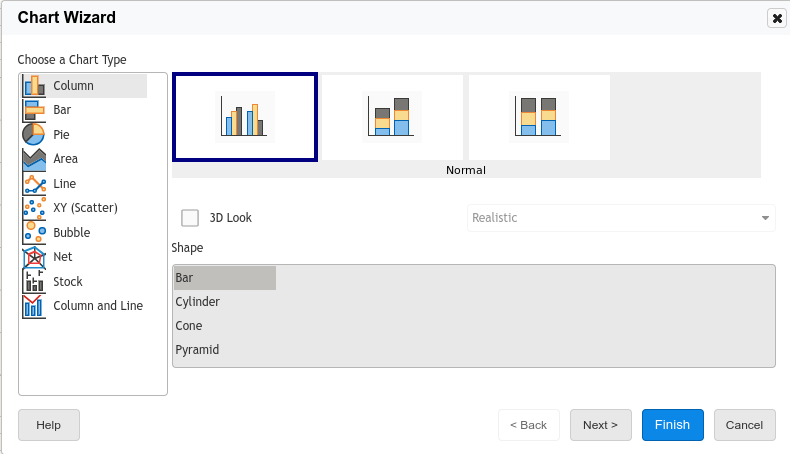Enable the 3D Look checkbox
This screenshot has height=454, width=790.
tap(190, 218)
